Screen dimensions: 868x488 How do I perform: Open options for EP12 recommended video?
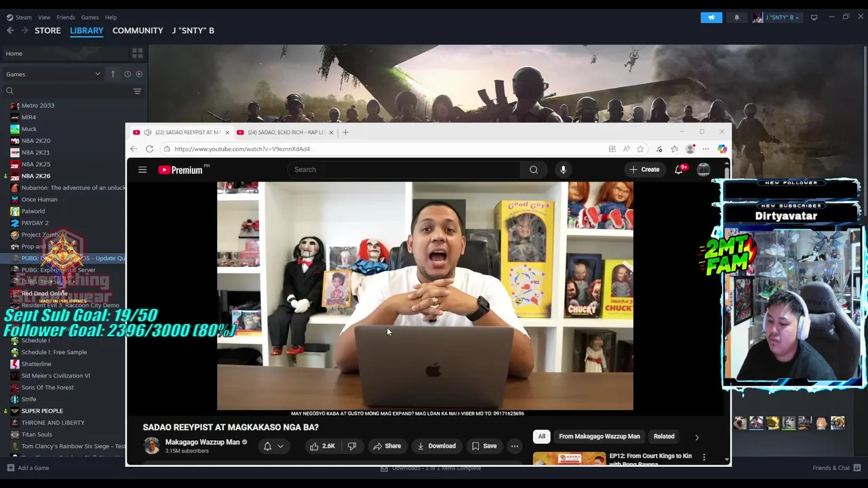coord(704,457)
